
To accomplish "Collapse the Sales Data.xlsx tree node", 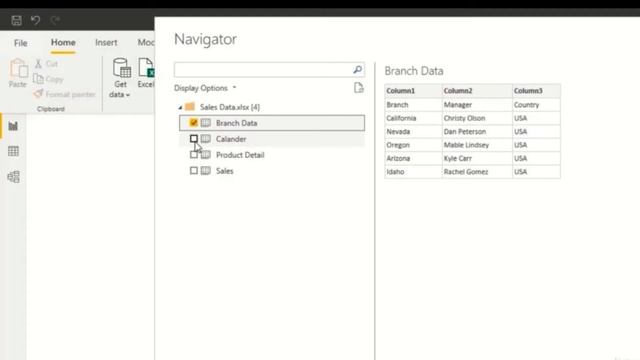I will click(x=180, y=107).
